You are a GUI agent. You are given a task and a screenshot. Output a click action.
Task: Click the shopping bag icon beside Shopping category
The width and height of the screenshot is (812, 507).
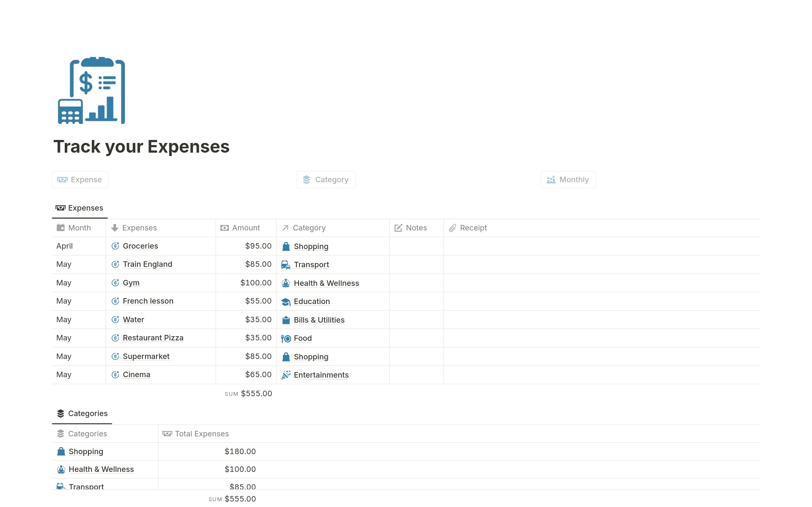(x=285, y=246)
